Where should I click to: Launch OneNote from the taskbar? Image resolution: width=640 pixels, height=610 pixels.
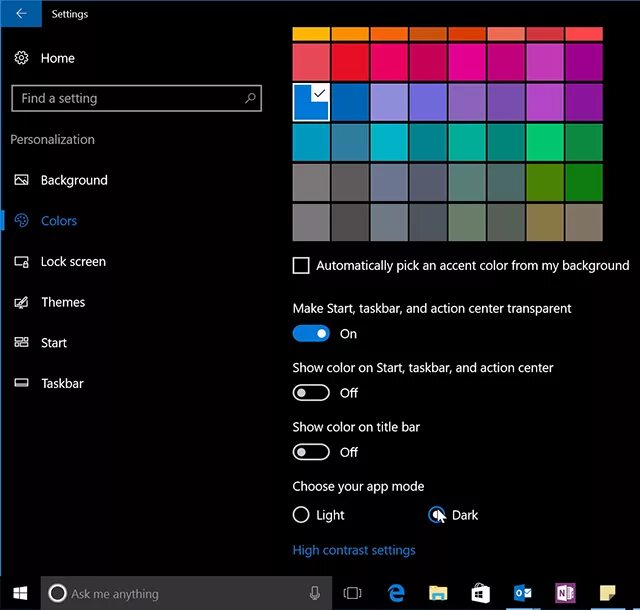565,593
